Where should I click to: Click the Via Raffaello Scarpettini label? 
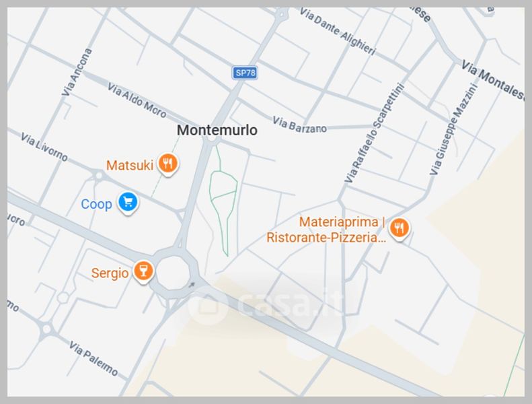[375, 133]
